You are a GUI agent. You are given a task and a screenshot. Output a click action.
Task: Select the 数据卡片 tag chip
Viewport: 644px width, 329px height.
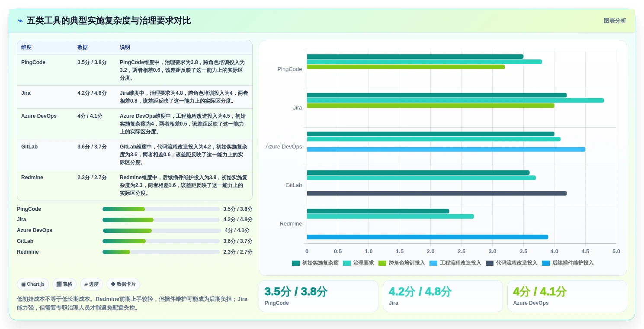pyautogui.click(x=123, y=284)
